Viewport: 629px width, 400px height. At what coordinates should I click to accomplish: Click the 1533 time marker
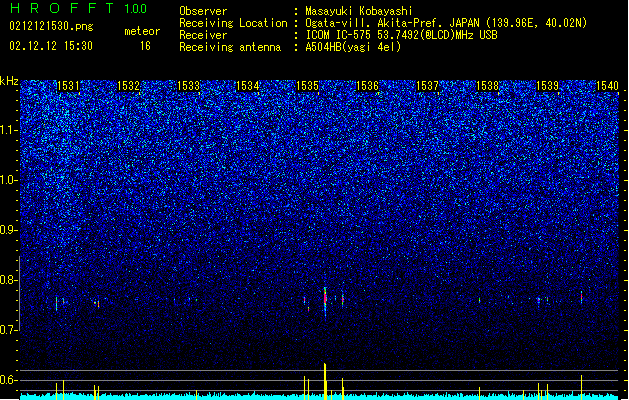(188, 86)
